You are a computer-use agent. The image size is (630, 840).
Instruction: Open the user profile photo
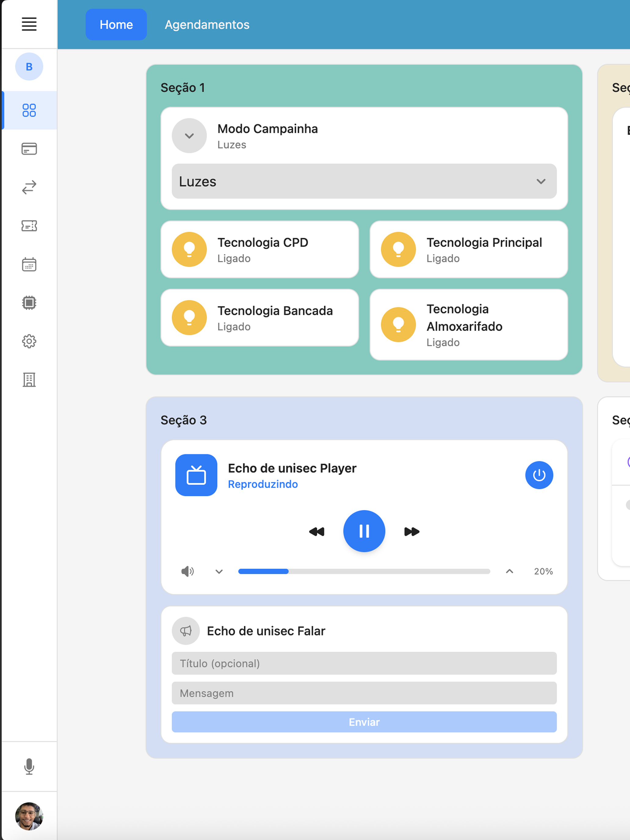(x=29, y=816)
